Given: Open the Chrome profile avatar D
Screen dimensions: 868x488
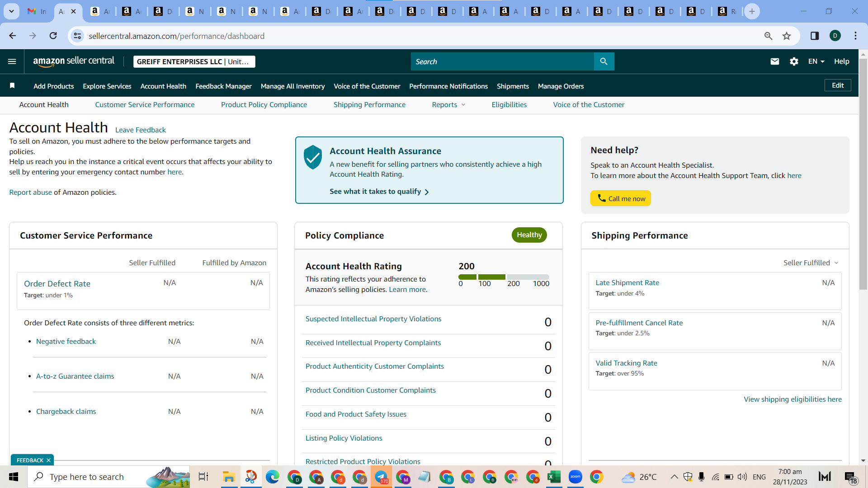Looking at the screenshot, I should coord(835,36).
